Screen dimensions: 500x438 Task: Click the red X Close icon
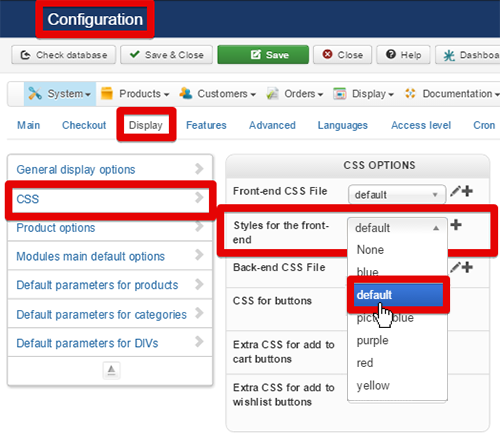pos(328,54)
